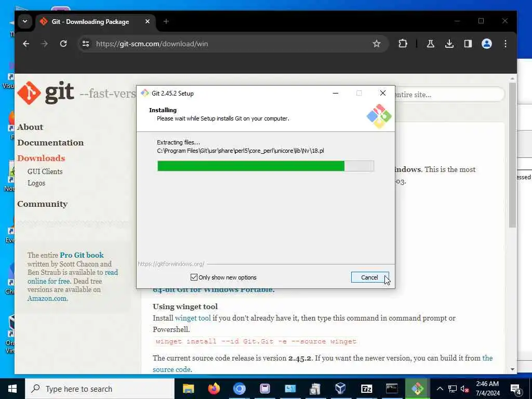
Task: Click the taskbar search box
Action: [x=100, y=389]
